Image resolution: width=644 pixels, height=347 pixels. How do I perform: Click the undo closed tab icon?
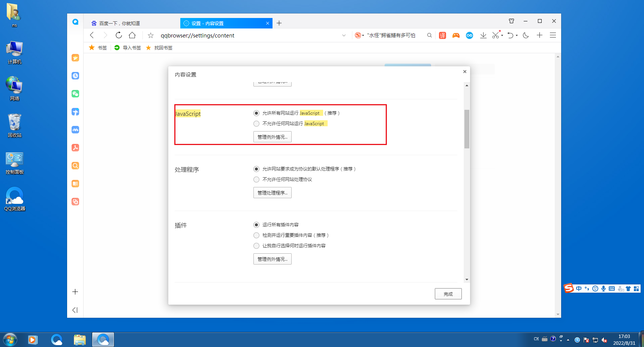pyautogui.click(x=511, y=35)
